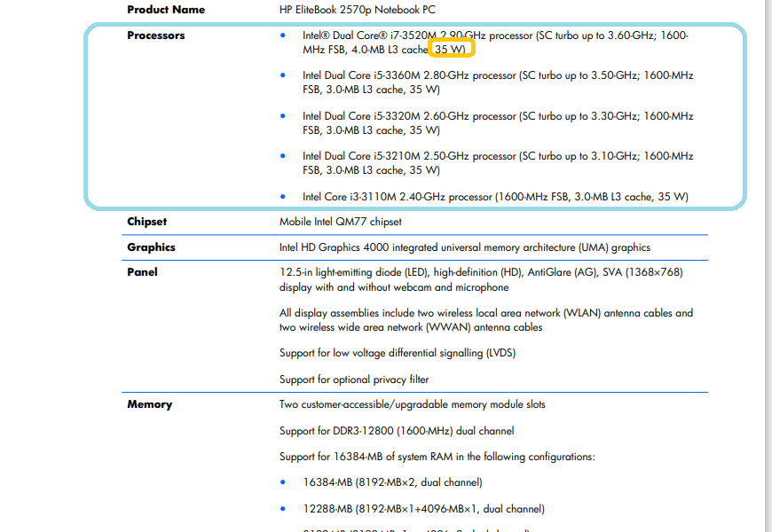The width and height of the screenshot is (772, 532).
Task: Click the 'All display assemblies include' paragraph
Action: coord(486,320)
